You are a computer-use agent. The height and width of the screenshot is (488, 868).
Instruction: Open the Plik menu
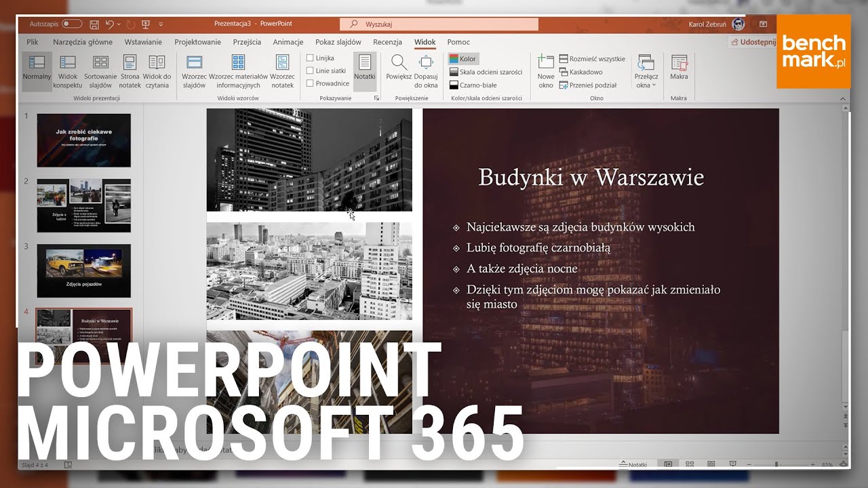(33, 42)
